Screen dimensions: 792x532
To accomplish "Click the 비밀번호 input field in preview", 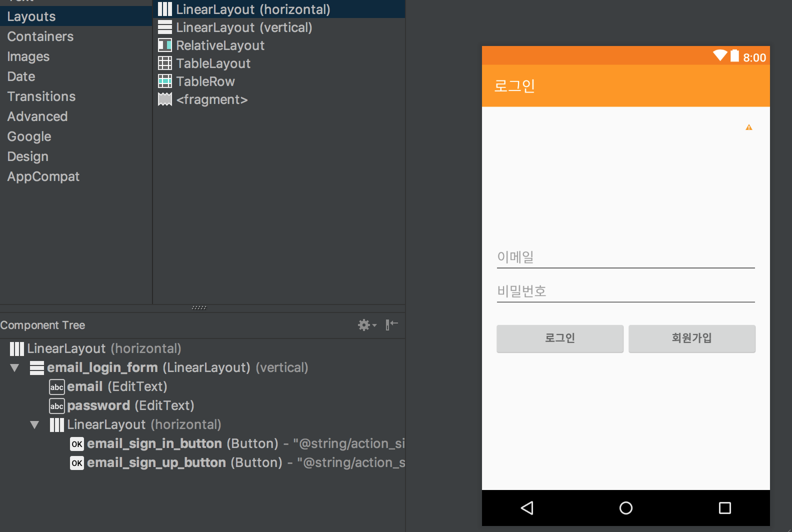I will coord(626,291).
